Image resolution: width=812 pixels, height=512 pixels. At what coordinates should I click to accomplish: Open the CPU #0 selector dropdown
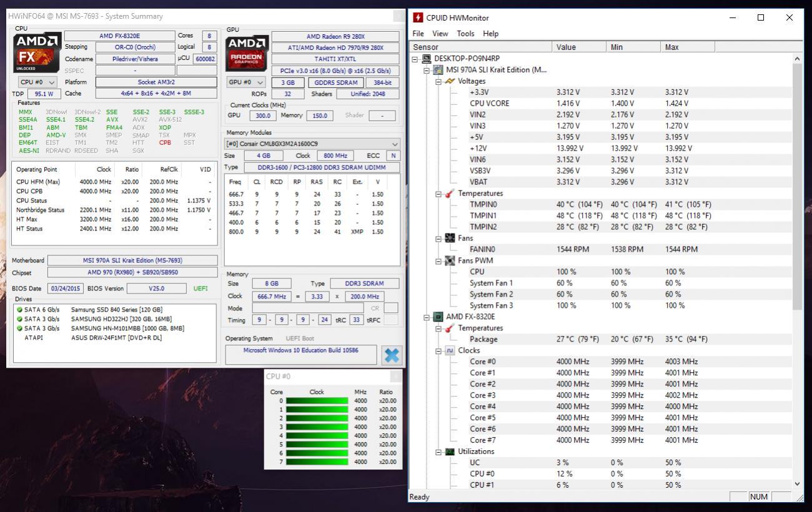pos(37,82)
